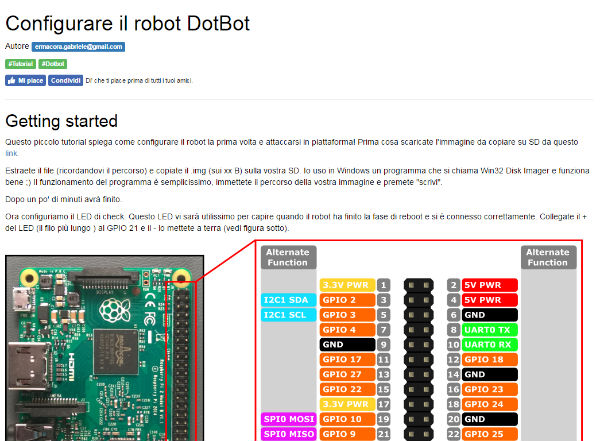Click the 'Configurare il robot DotBot' title

point(127,23)
